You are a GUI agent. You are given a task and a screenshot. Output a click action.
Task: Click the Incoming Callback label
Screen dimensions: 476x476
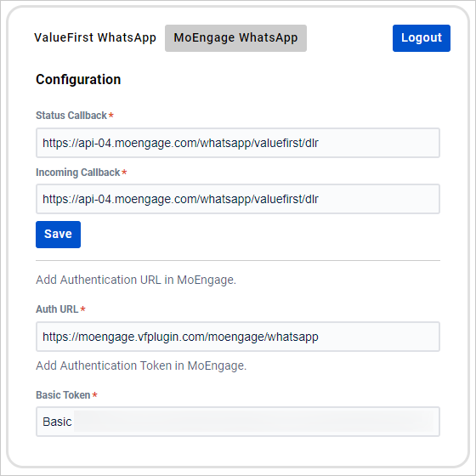(78, 173)
